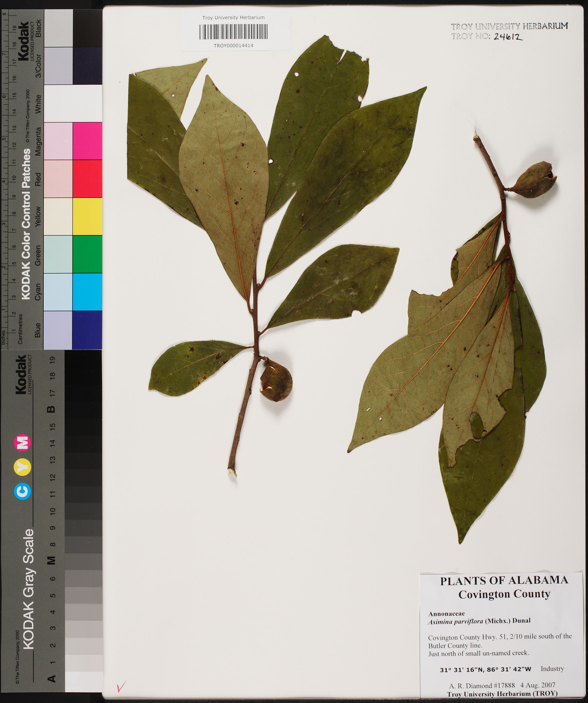588x703 pixels.
Task: Click the stamped 'TROY UNIVERSITY HERBARIUM' text
Action: (509, 26)
